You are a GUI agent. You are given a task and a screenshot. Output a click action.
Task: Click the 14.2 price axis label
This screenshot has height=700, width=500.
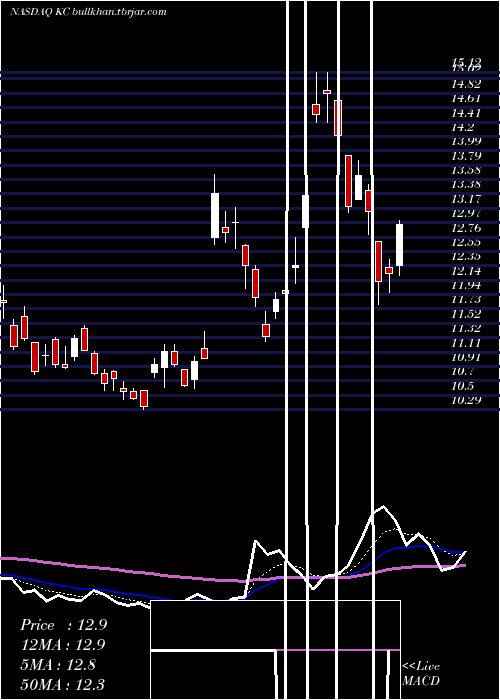pyautogui.click(x=462, y=127)
